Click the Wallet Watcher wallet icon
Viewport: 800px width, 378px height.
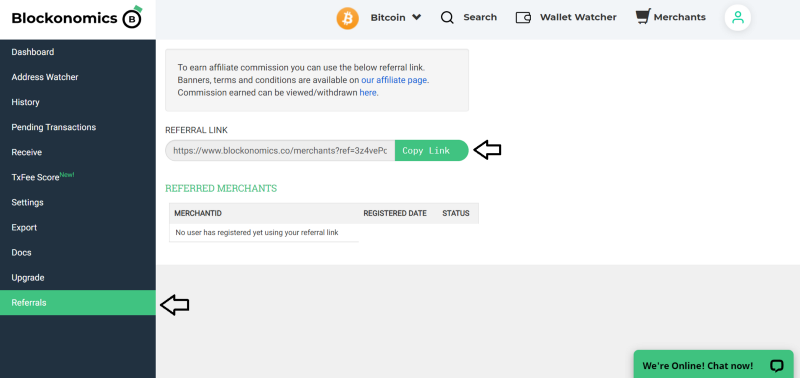523,18
